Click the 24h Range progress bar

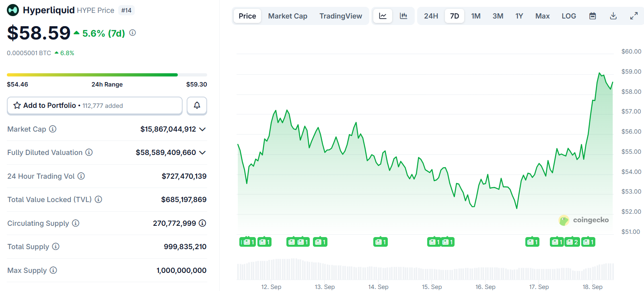pyautogui.click(x=107, y=75)
